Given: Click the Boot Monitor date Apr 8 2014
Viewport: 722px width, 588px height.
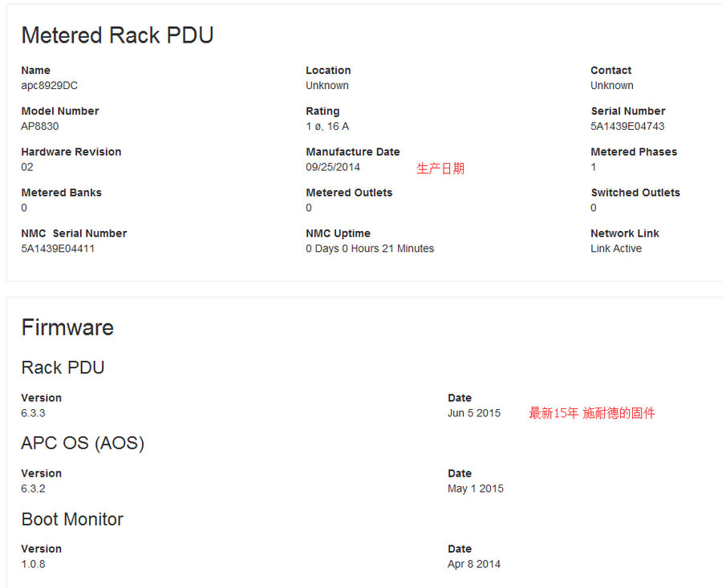Looking at the screenshot, I should pos(474,564).
